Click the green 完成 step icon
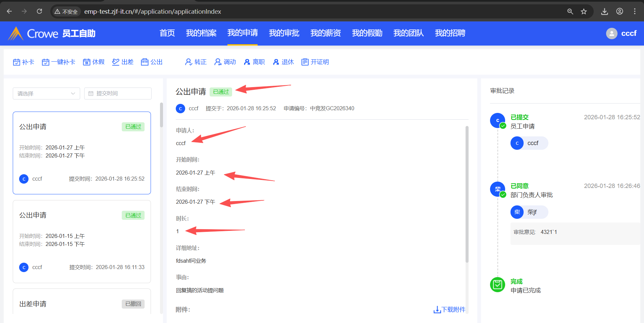Screen dimensions: 644x323 click(x=498, y=285)
